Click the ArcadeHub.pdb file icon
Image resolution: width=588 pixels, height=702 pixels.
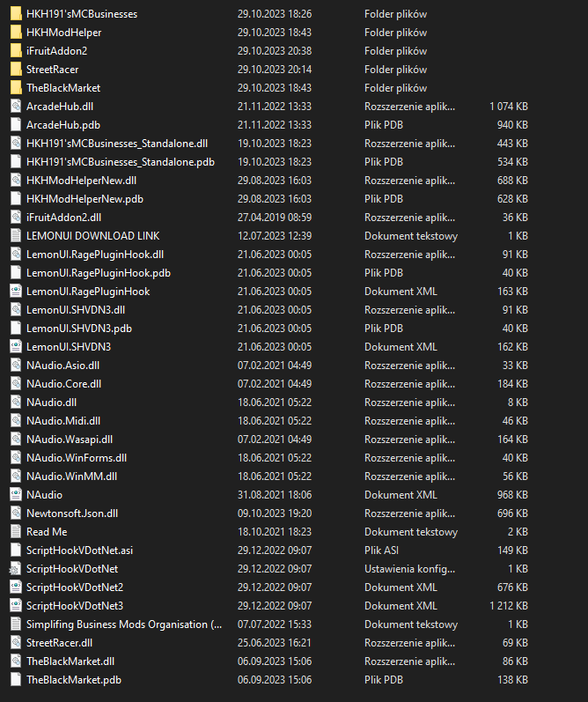pyautogui.click(x=16, y=125)
